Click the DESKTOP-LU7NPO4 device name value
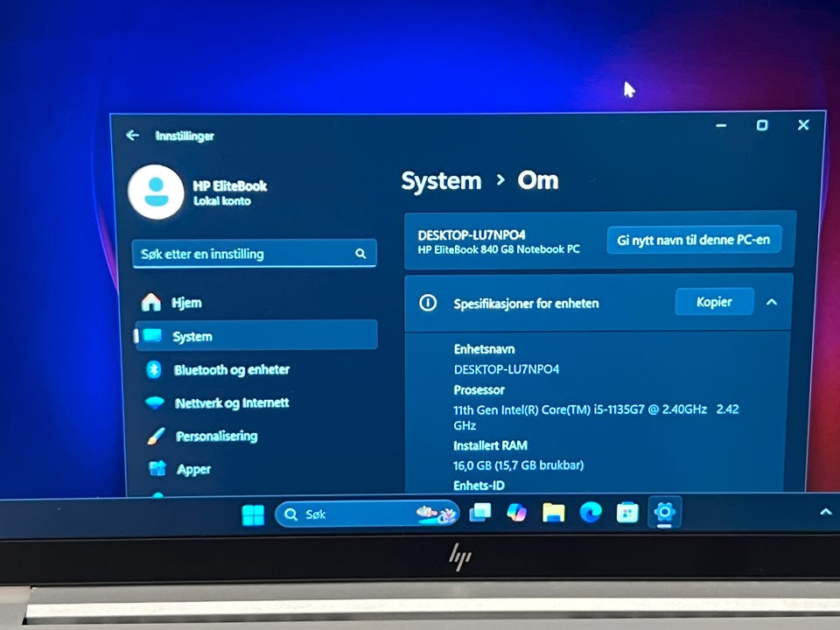Viewport: 840px width, 630px height. pos(507,369)
